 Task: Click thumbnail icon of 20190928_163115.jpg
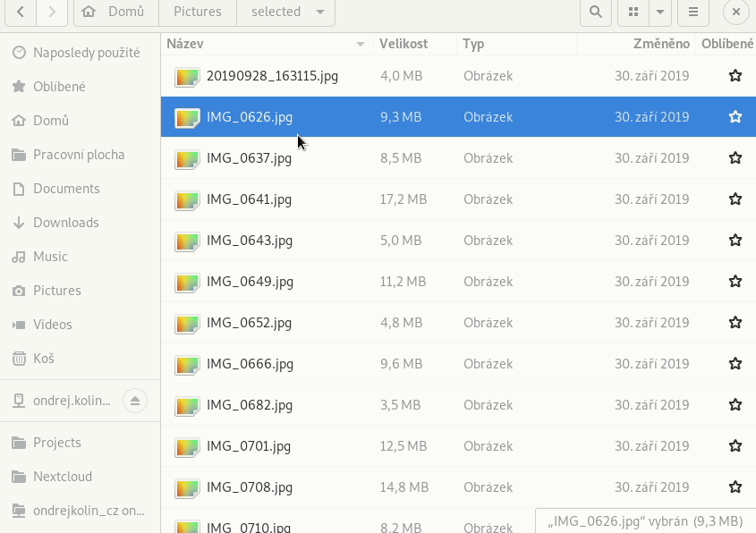(x=187, y=77)
